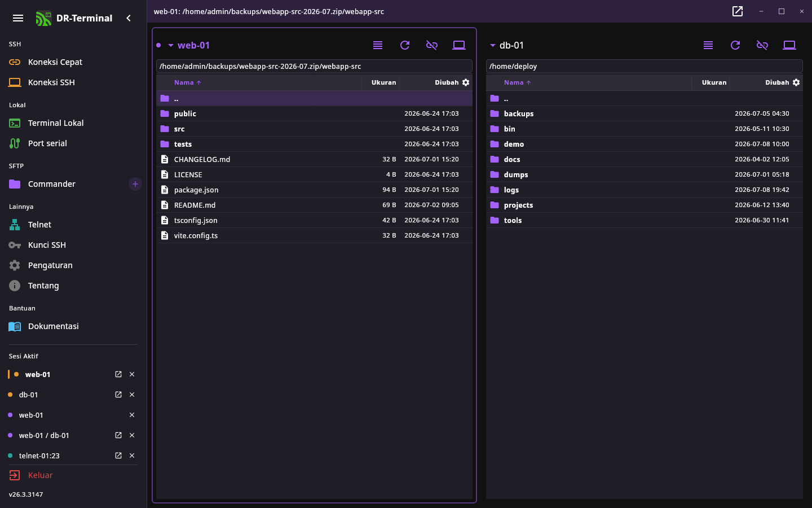Launch Terminal Lokal

coord(73,123)
